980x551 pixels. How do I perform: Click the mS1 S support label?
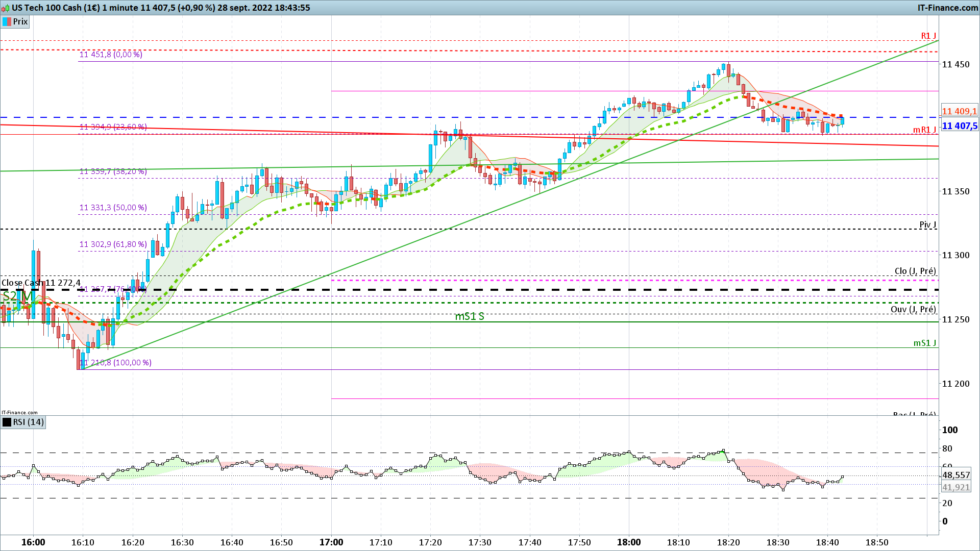click(x=470, y=316)
